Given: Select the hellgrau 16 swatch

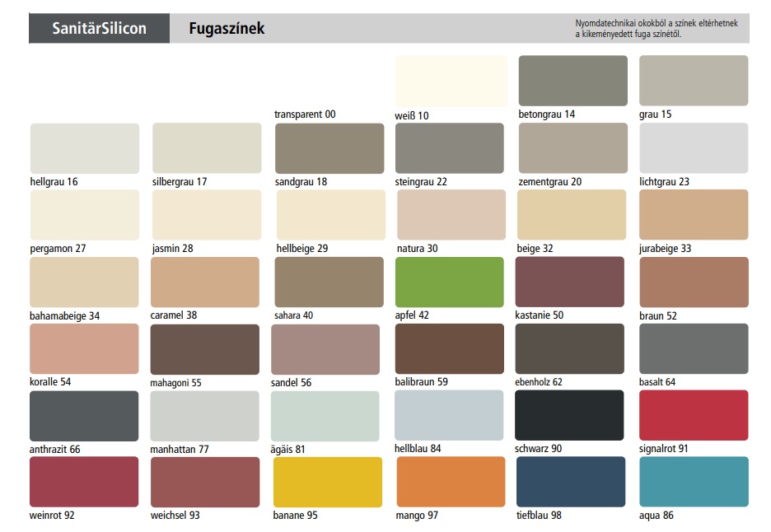Looking at the screenshot, I should click(x=85, y=148).
